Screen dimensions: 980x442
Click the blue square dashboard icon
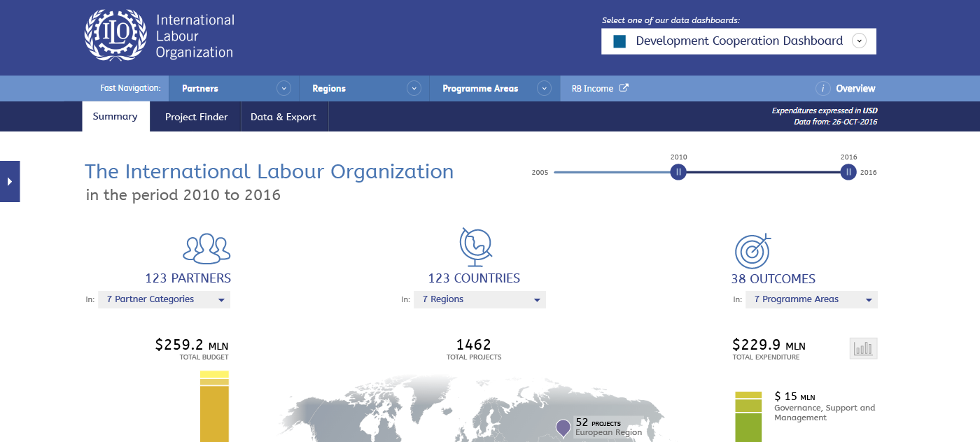click(619, 41)
